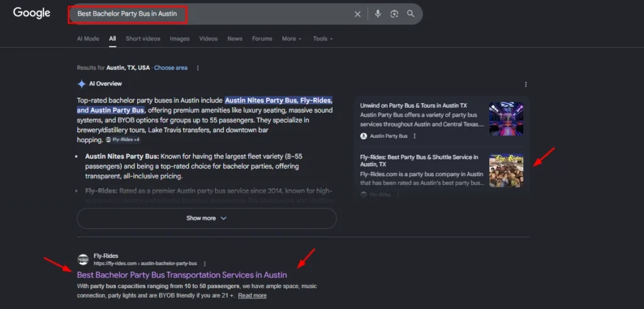Click the fly-rides.com breadcrumb URL
The height and width of the screenshot is (309, 644).
[x=145, y=264]
